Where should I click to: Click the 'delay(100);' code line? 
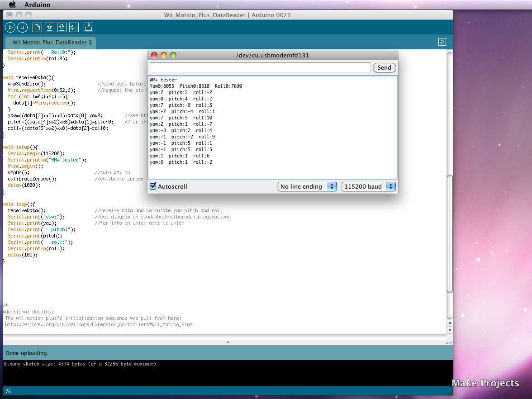pyautogui.click(x=23, y=255)
